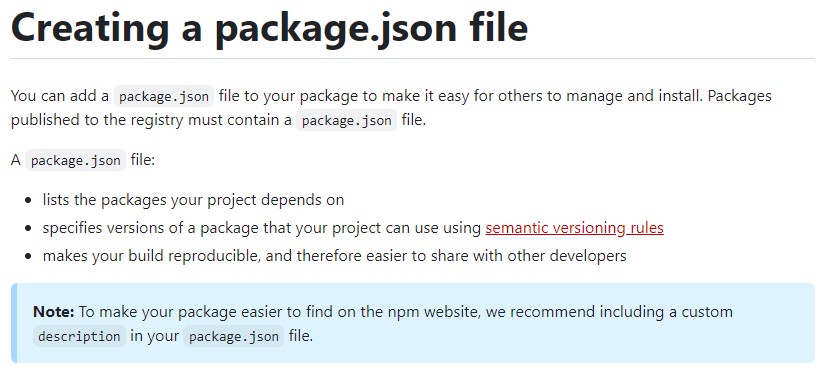Click the package.json code after "You can add a"

pyautogui.click(x=164, y=96)
